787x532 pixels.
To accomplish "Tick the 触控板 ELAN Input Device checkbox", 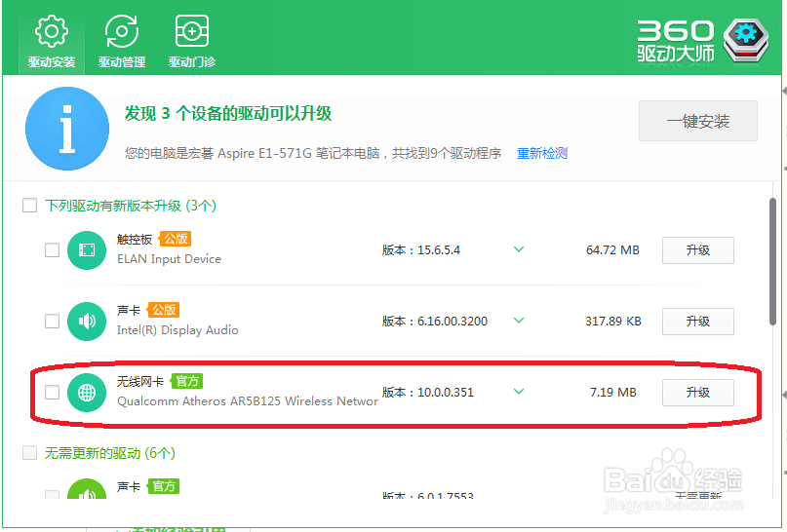I will pyautogui.click(x=53, y=249).
